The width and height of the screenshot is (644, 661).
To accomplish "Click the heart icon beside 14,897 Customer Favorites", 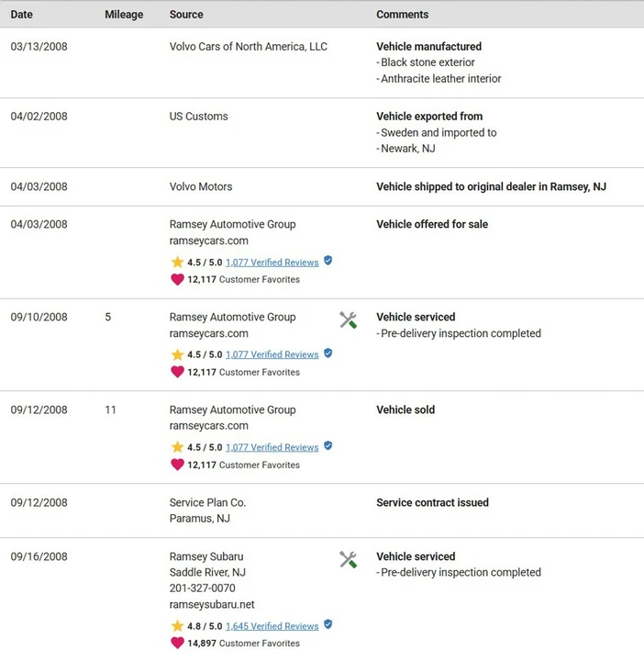I will tap(177, 643).
